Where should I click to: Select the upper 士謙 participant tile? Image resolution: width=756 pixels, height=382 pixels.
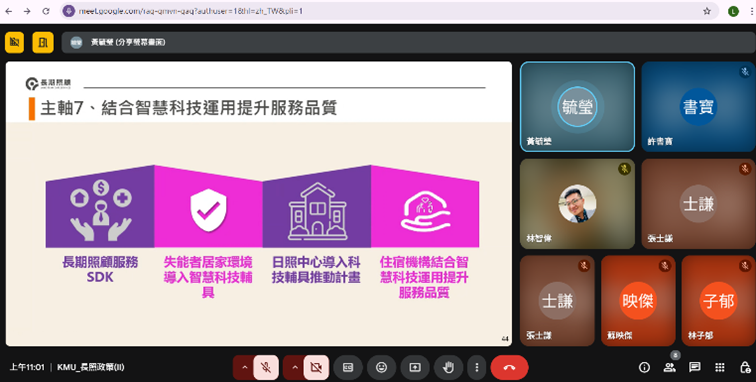tap(699, 204)
